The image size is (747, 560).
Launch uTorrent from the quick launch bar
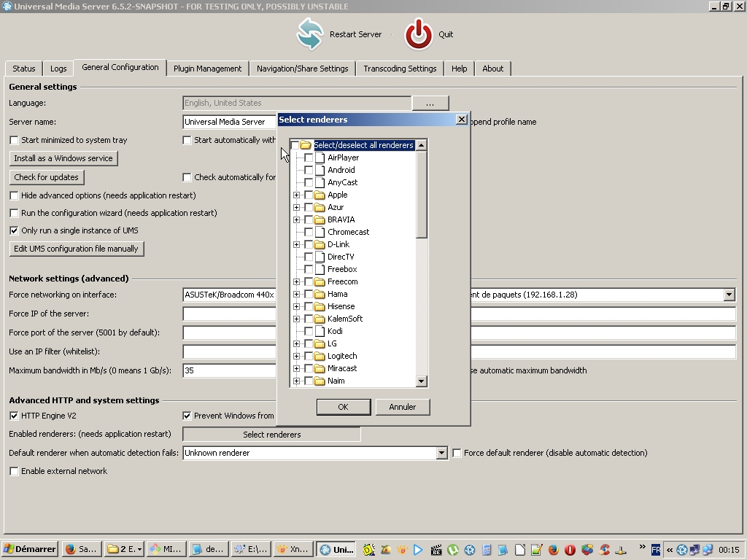coord(452,550)
